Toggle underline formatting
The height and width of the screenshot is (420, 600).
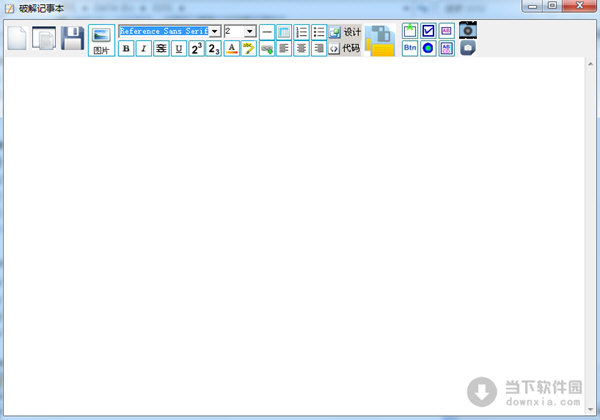pos(178,48)
